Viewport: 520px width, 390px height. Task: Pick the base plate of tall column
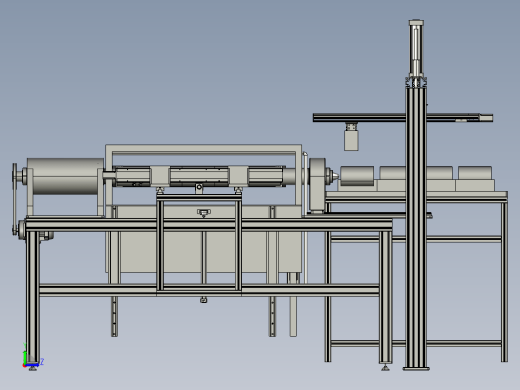pos(416,369)
